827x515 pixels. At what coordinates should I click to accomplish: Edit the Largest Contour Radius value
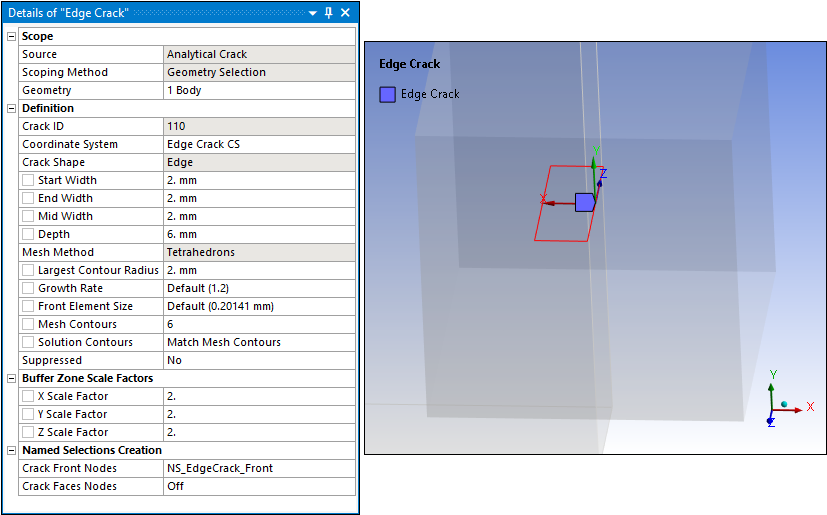(259, 270)
